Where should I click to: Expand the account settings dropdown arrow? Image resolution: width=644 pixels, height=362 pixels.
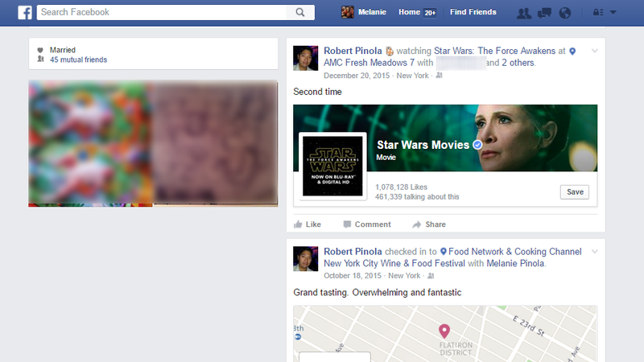pos(613,12)
